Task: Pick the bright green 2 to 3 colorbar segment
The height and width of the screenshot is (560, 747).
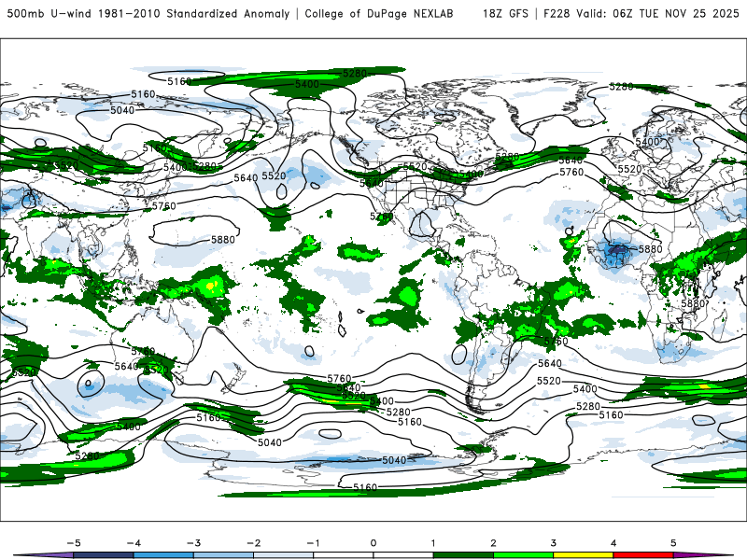Action: (x=524, y=555)
